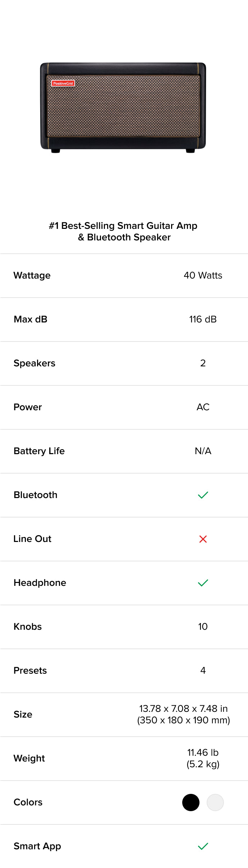
Task: Click the Bluetooth green checkmark icon
Action: pyautogui.click(x=203, y=495)
